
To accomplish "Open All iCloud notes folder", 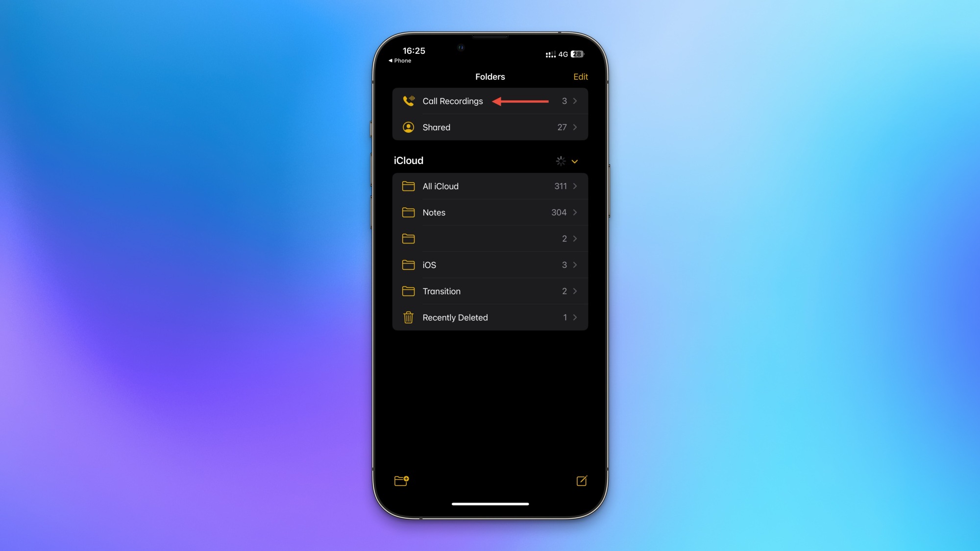I will click(490, 186).
